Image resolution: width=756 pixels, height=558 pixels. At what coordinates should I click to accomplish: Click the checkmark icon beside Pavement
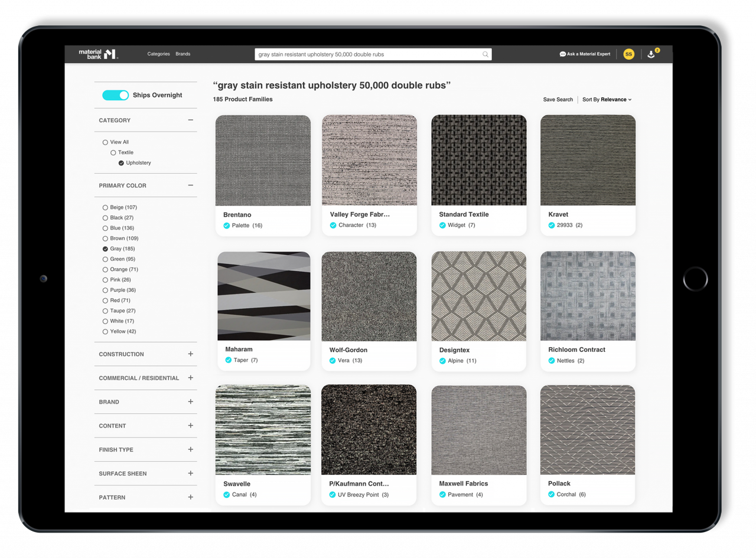click(x=442, y=495)
